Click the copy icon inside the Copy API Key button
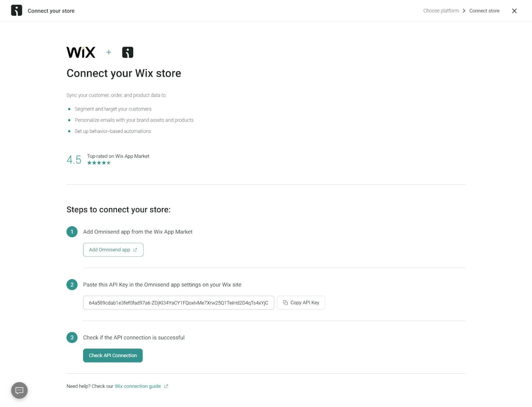This screenshot has width=532, height=407. (285, 303)
